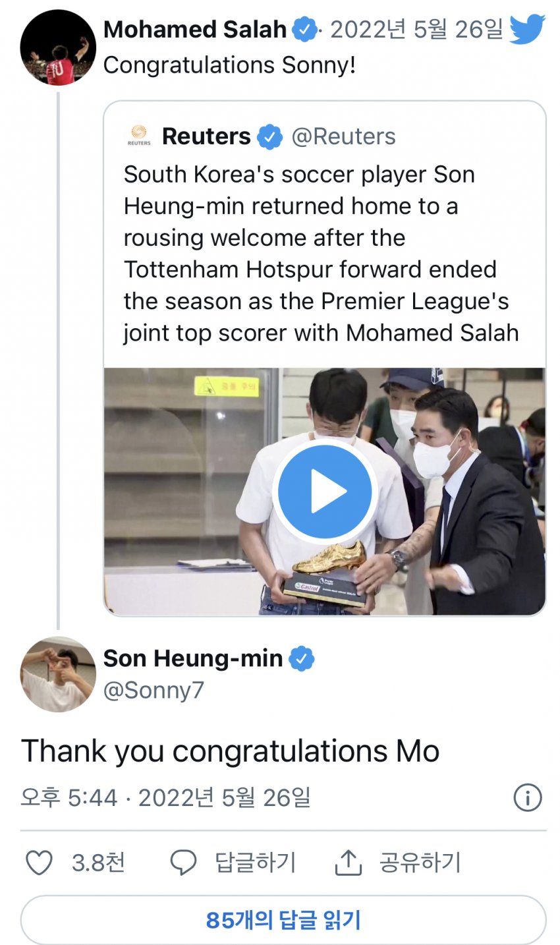Viewport: 560px width, 945px height.
Task: Open the @Sonny7 handle link
Action: click(x=154, y=690)
